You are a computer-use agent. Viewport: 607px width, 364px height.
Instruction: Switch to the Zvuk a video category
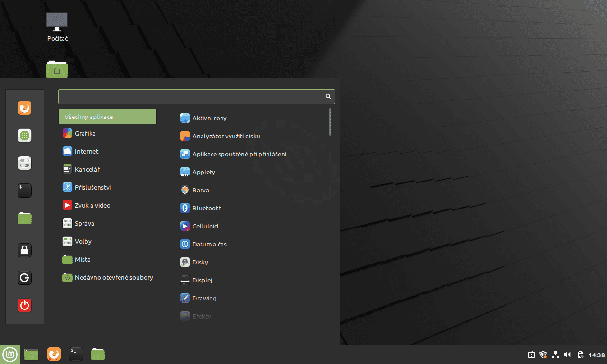click(92, 205)
